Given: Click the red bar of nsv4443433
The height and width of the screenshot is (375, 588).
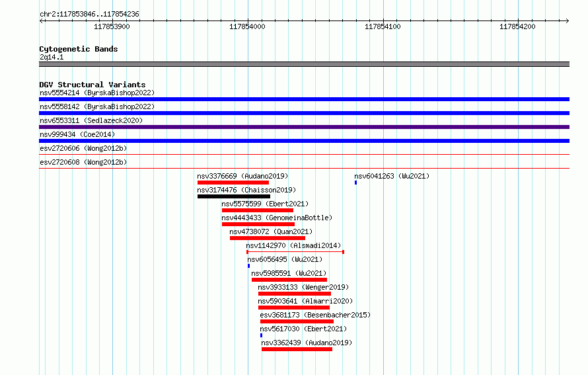Looking at the screenshot, I should [x=258, y=224].
